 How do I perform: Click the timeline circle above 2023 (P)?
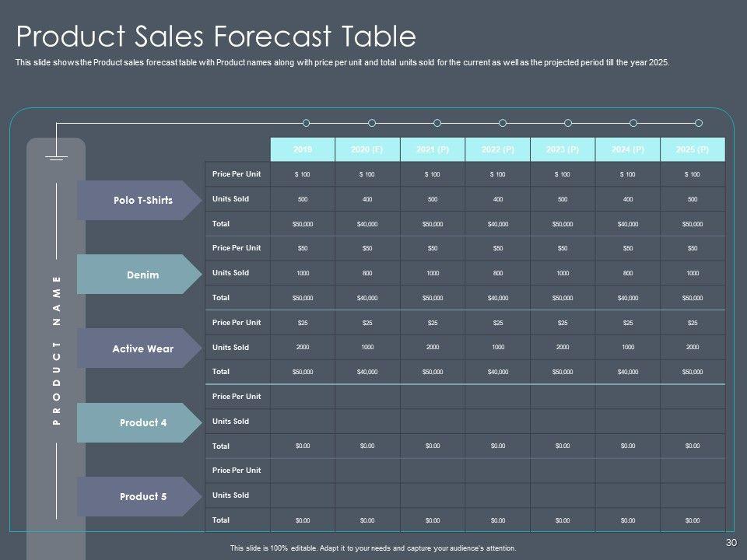568,123
